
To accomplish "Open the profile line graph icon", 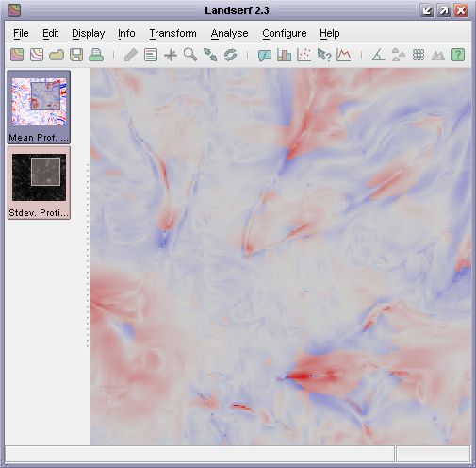I will [x=343, y=55].
